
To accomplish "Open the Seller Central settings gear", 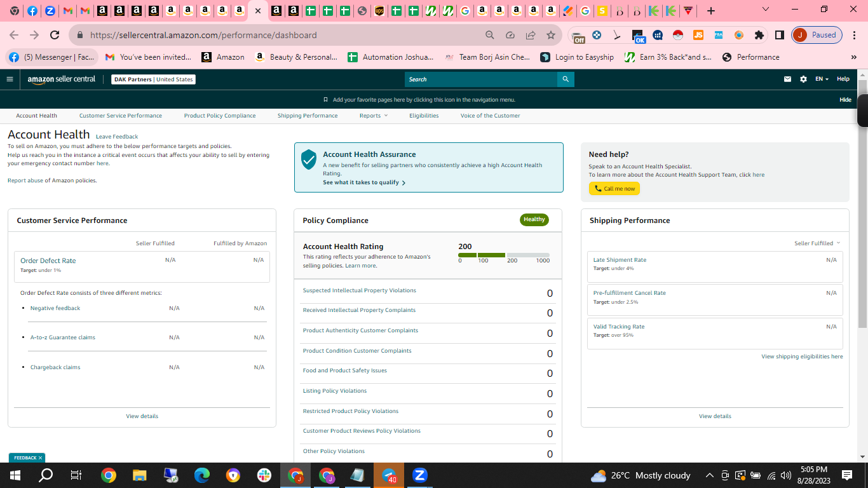I will coord(804,79).
